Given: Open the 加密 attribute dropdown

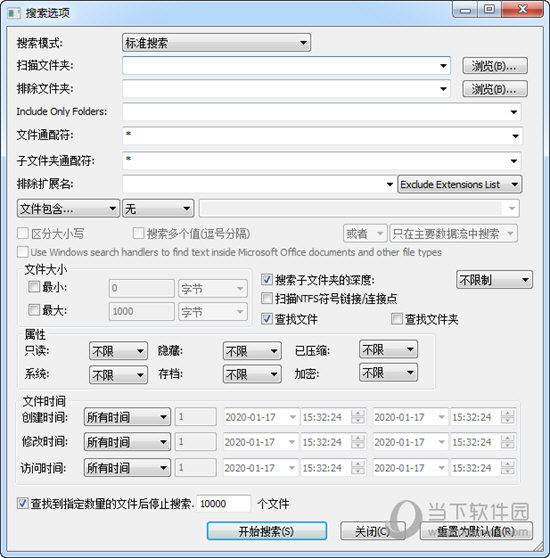Looking at the screenshot, I should coord(388,373).
